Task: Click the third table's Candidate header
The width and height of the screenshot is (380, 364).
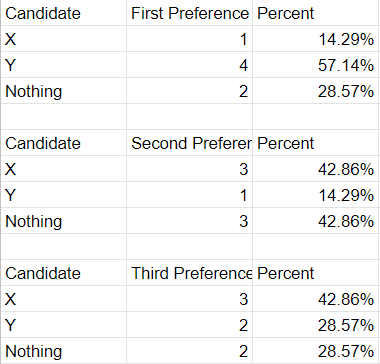Action: (x=63, y=273)
